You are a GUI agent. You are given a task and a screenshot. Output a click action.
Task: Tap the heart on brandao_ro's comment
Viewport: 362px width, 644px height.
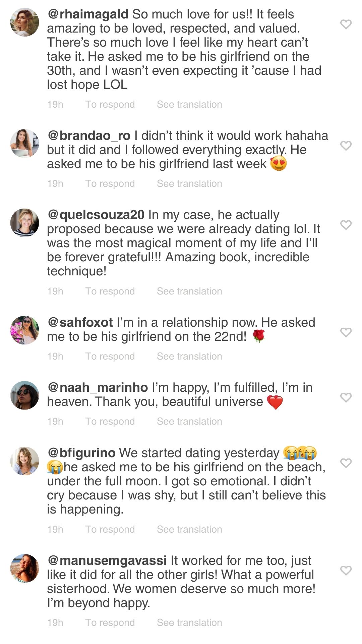346,146
